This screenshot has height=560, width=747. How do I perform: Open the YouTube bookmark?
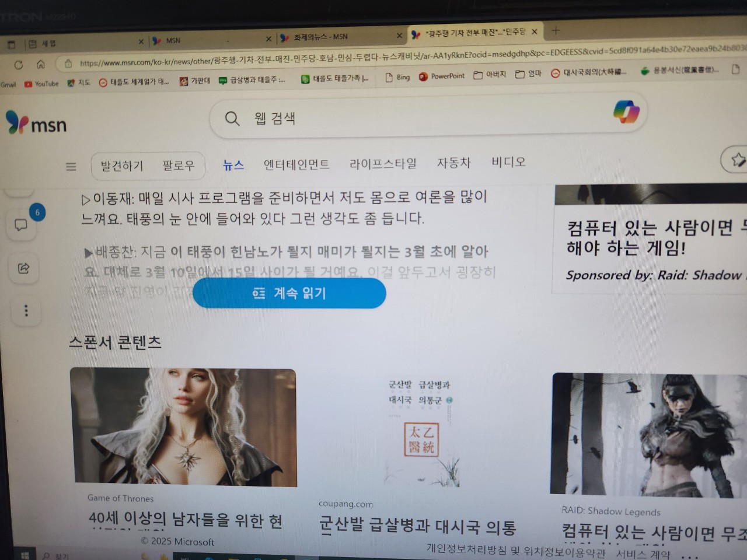pos(41,84)
